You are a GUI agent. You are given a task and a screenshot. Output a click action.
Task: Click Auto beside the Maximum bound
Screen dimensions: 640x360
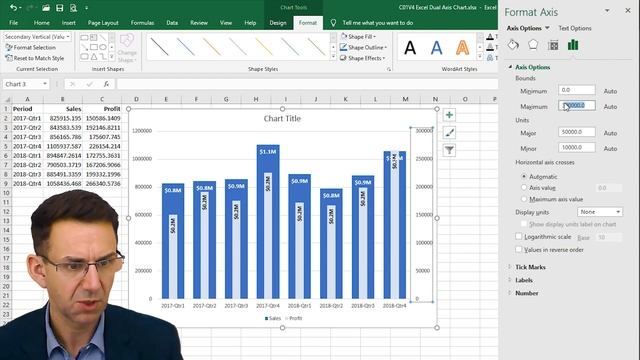(610, 107)
